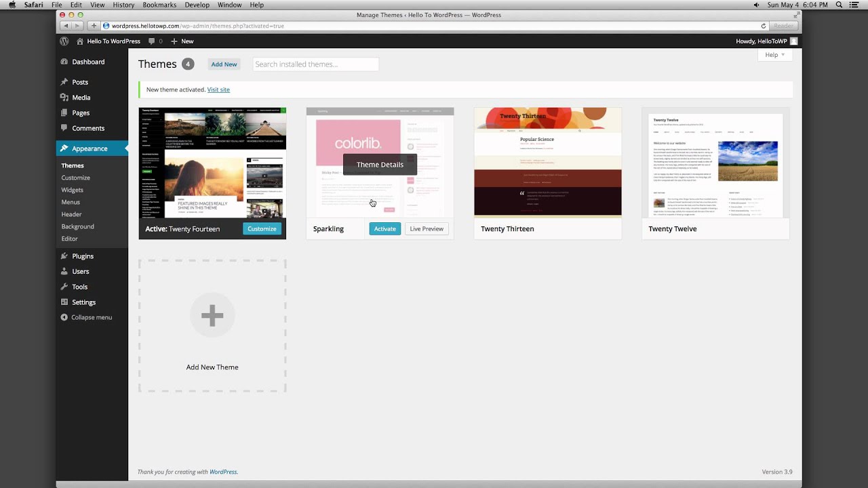Open the Safari menu

pyautogui.click(x=34, y=5)
